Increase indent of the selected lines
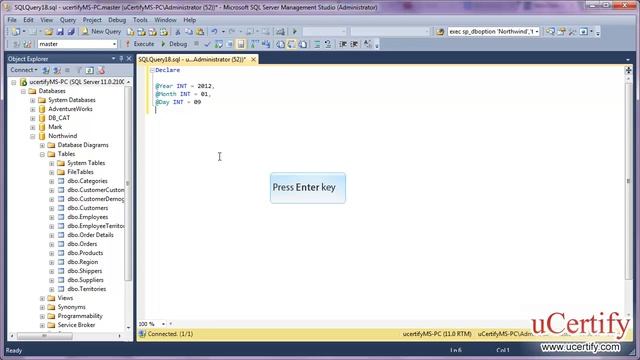This screenshot has height=360, width=640. 354,44
